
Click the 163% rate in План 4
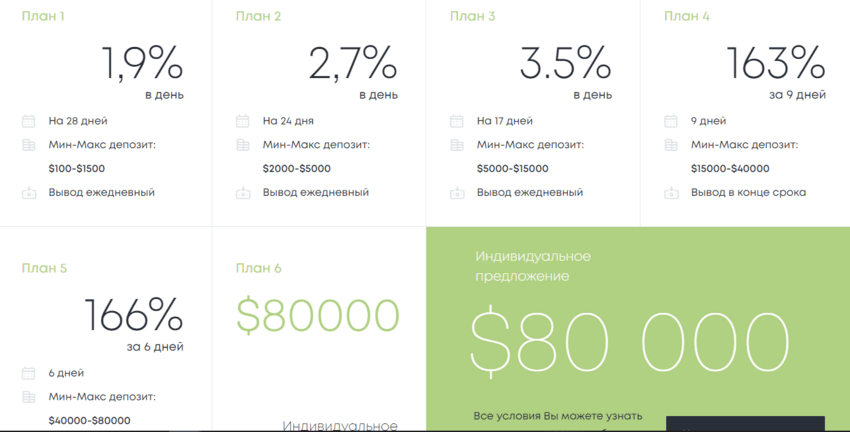776,64
